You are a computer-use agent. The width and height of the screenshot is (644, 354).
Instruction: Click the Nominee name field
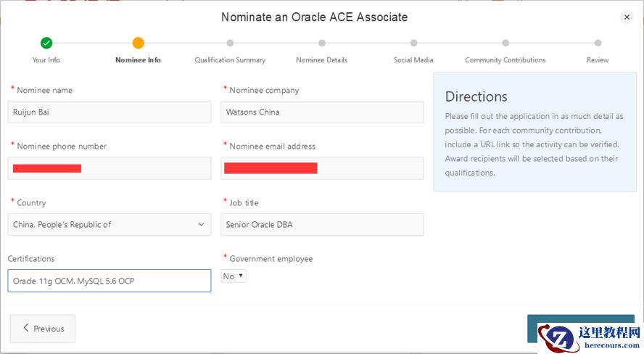pos(110,112)
